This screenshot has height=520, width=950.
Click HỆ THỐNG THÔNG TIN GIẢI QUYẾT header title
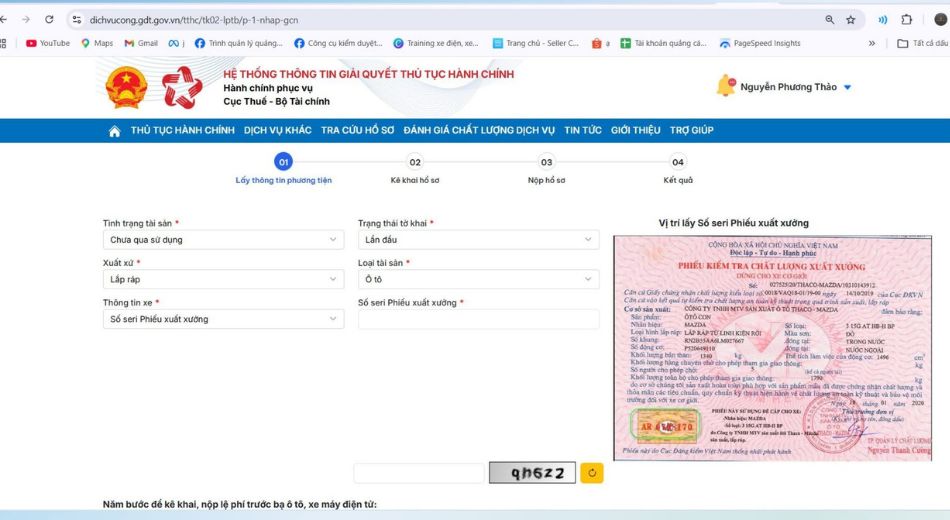368,74
